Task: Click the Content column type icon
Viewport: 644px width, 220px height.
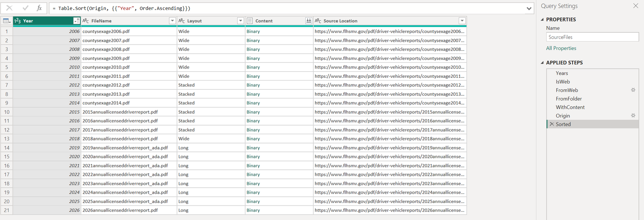Action: coord(250,21)
